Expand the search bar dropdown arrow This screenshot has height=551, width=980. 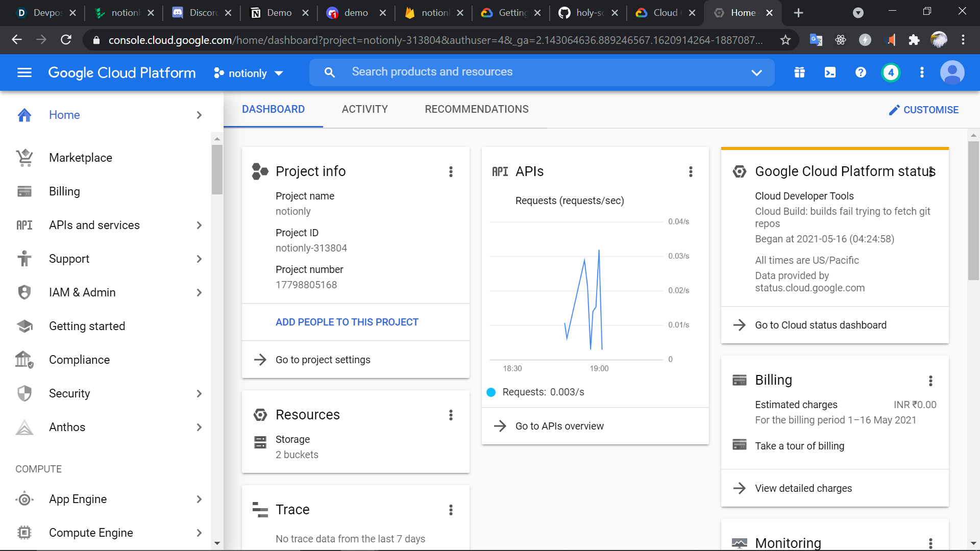tap(756, 72)
